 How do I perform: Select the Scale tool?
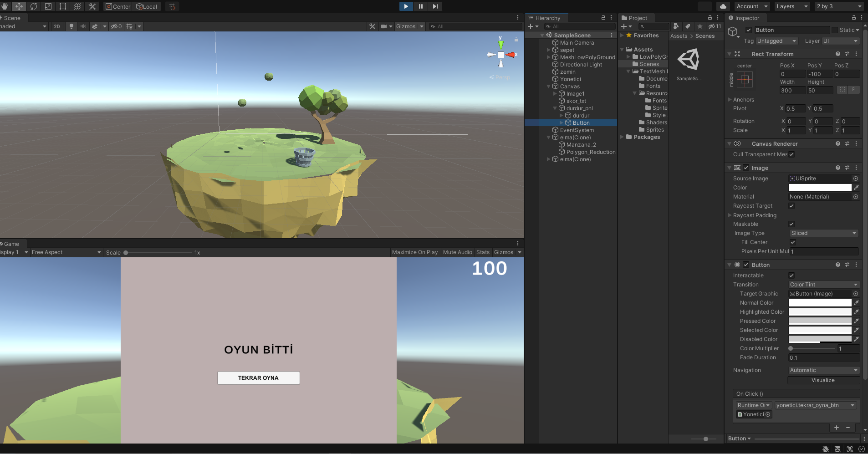(x=48, y=6)
